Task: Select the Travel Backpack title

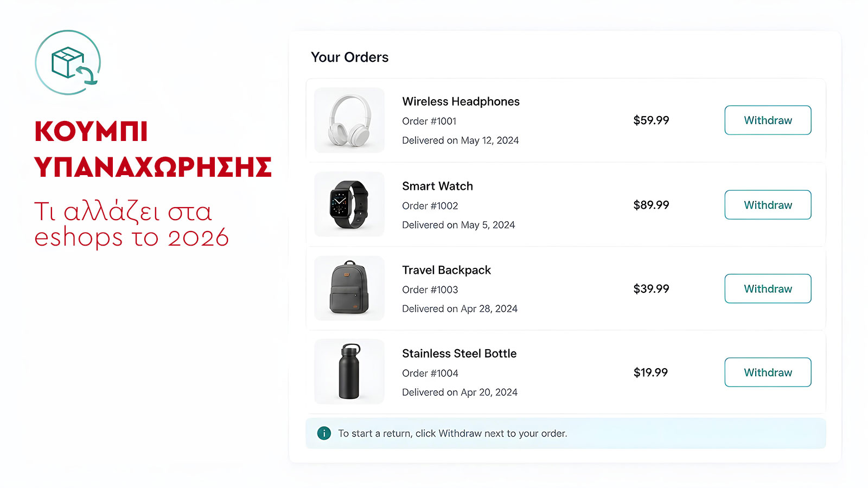Action: tap(446, 270)
